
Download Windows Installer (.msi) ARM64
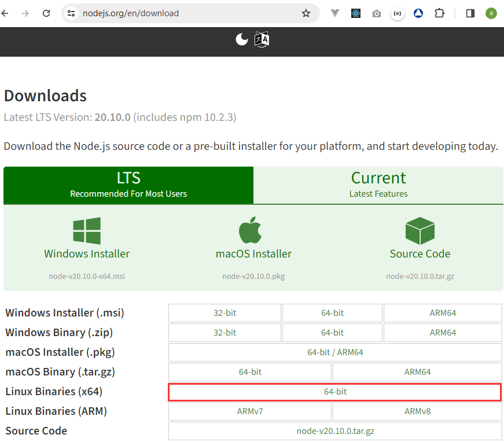(443, 313)
